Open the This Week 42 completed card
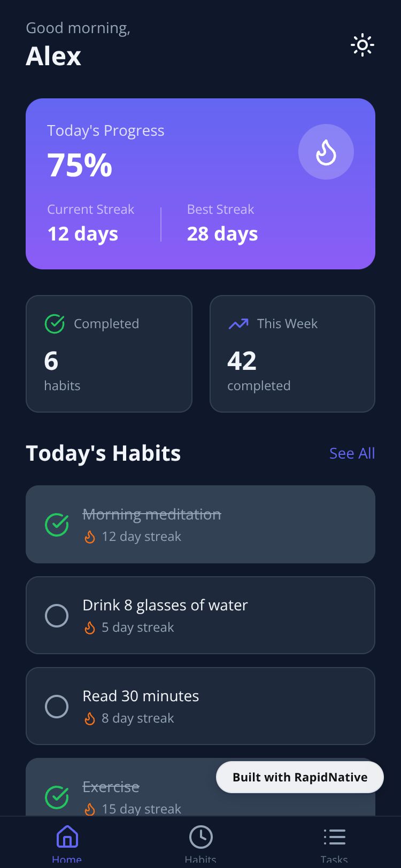The image size is (401, 868). [292, 354]
